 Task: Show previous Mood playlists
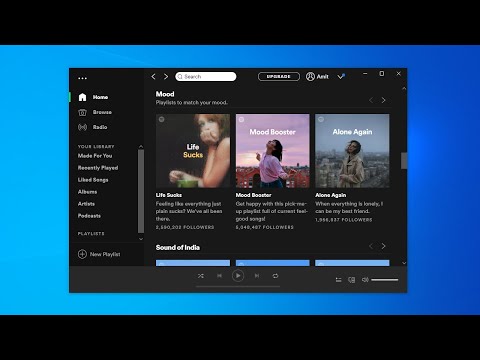(x=371, y=100)
